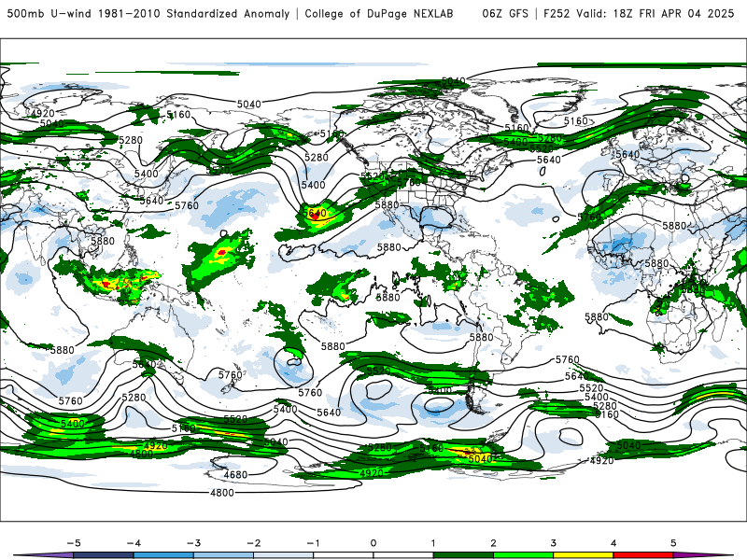Click the '-4' colorbar scale label
The image size is (747, 560).
click(x=134, y=543)
